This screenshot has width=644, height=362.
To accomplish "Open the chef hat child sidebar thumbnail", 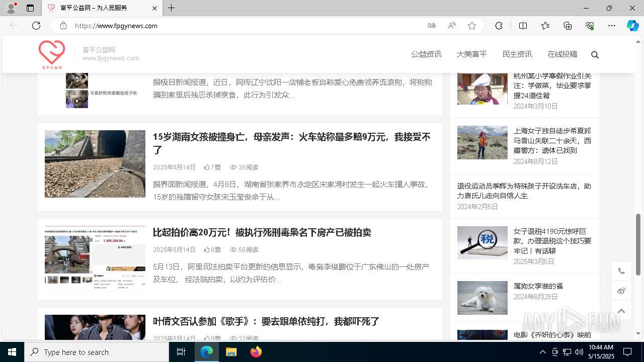I will [482, 88].
